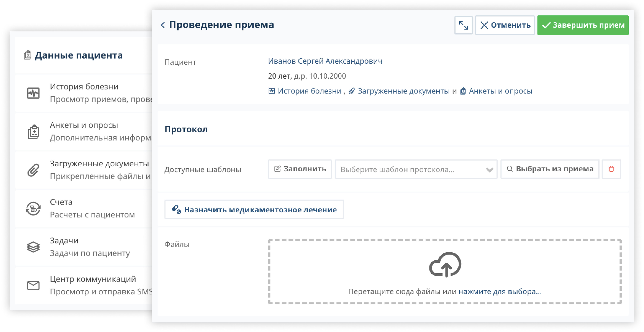Click the paperclip icon for Загруженные документы
The width and height of the screenshot is (644, 332).
tap(33, 170)
